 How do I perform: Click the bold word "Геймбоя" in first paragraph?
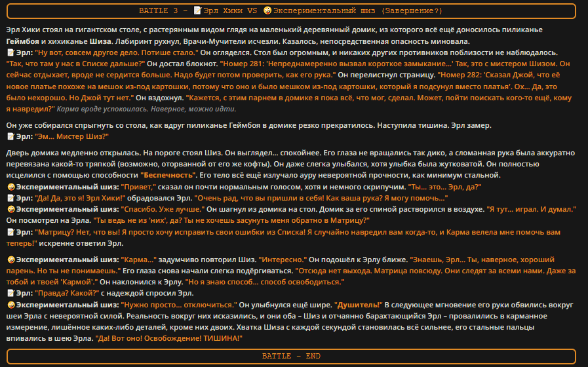click(22, 41)
